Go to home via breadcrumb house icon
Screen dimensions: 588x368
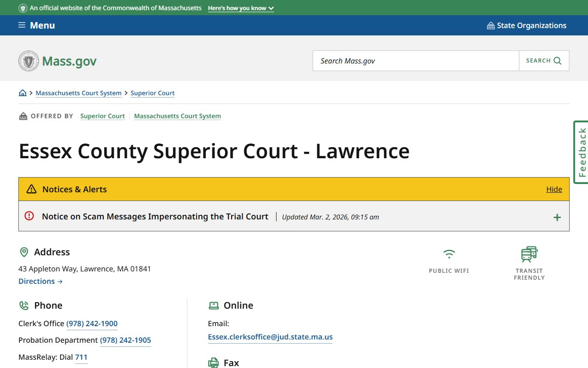pos(23,93)
